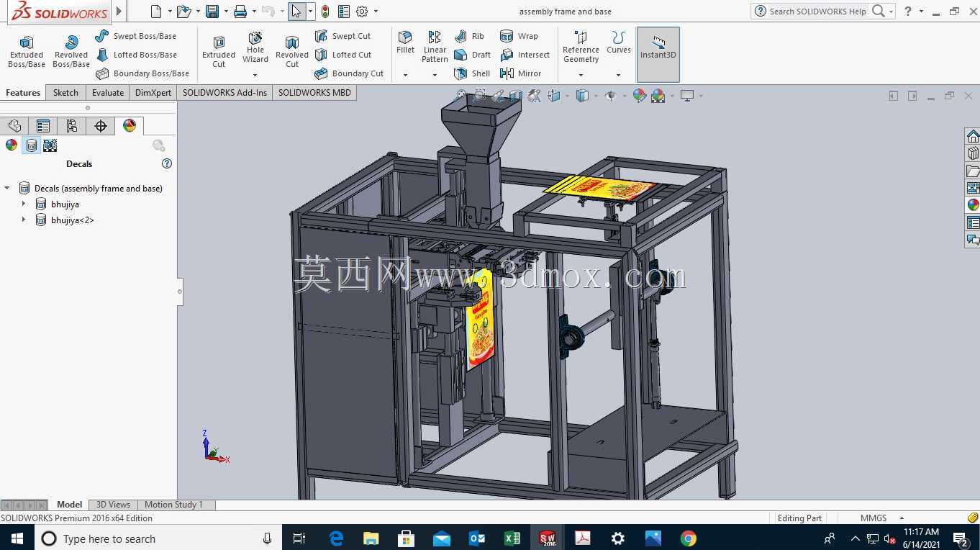980x550 pixels.
Task: Click the Rib tool
Action: (470, 36)
